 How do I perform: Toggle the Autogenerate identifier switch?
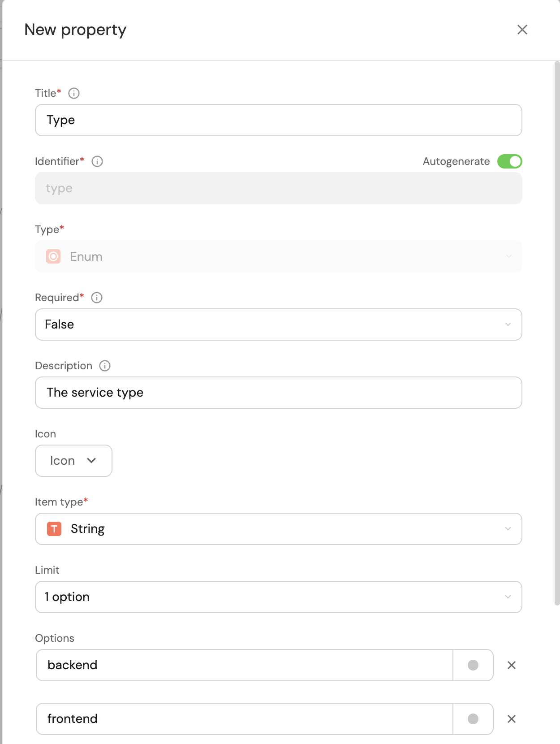pos(509,161)
